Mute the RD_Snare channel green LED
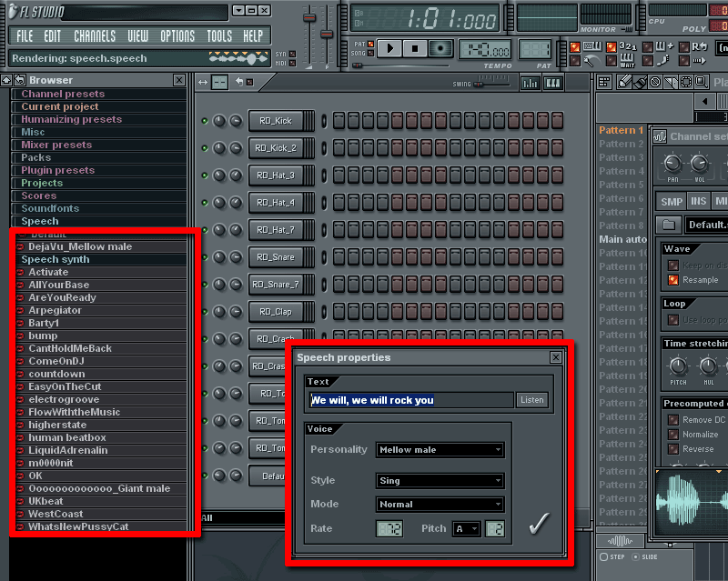Image resolution: width=728 pixels, height=581 pixels. [204, 257]
